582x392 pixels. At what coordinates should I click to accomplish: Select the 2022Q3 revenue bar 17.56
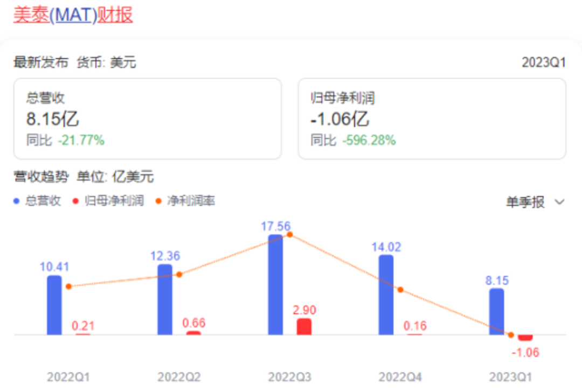[x=275, y=284]
